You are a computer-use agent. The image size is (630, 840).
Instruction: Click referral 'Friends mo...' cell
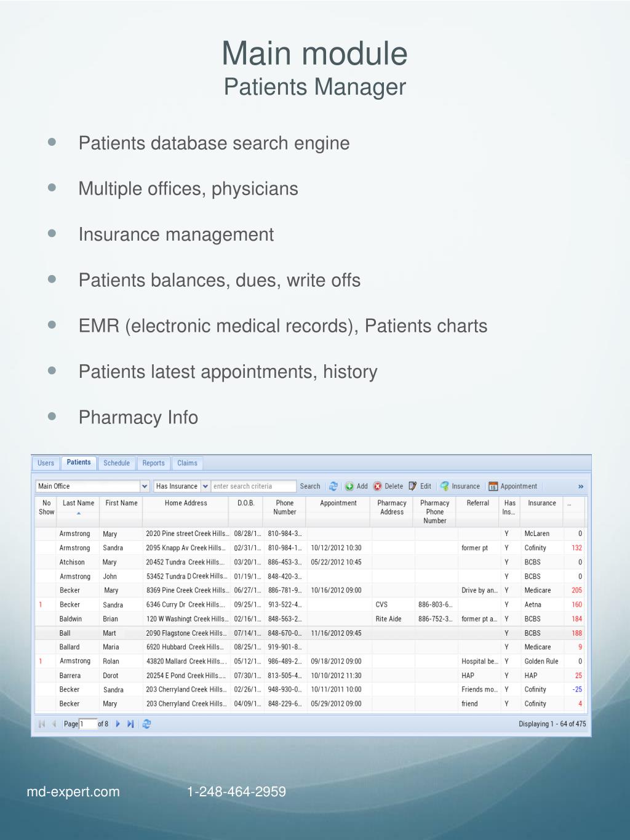pos(480,689)
